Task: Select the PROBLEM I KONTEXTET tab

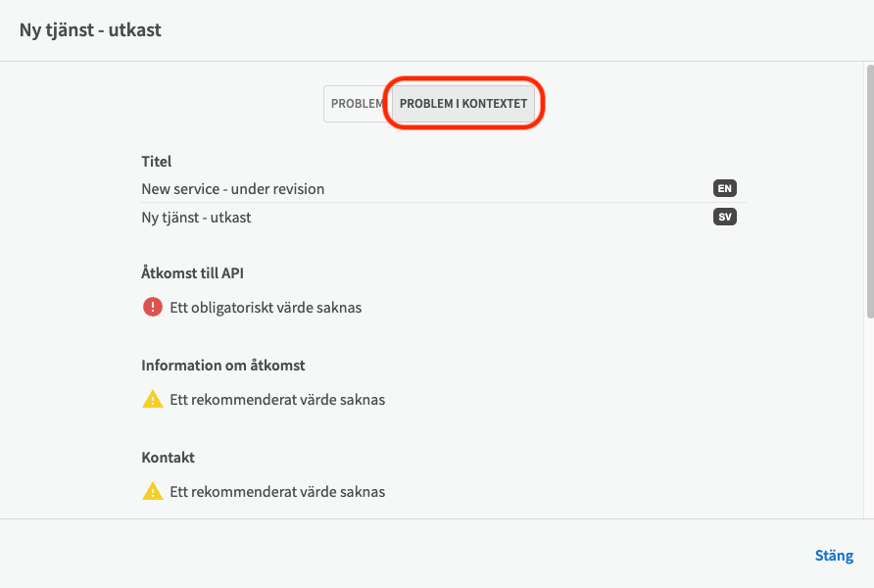Action: (463, 104)
